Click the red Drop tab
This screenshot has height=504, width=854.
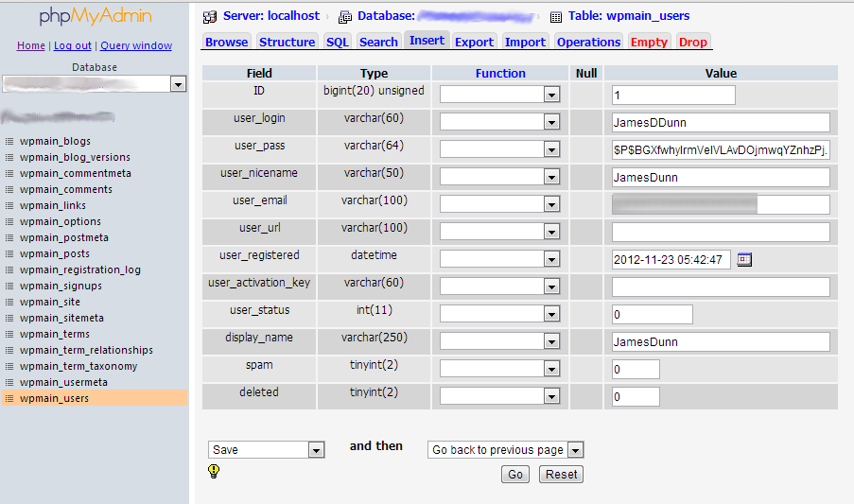(x=693, y=42)
